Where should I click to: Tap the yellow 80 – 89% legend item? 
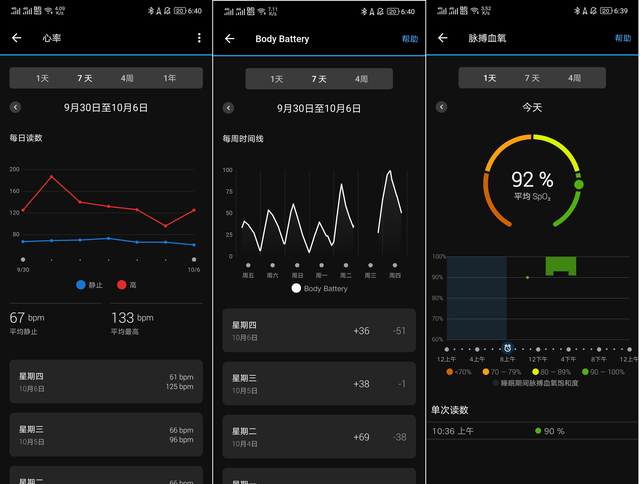(x=551, y=372)
